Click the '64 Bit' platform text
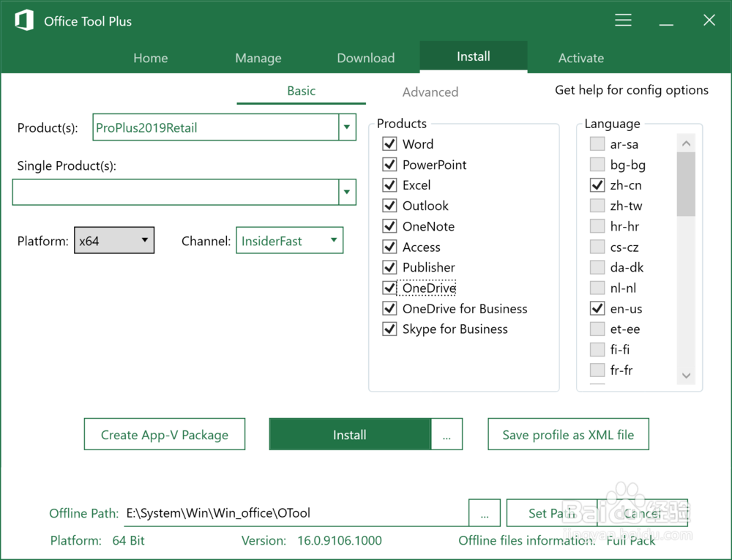This screenshot has width=732, height=560. point(128,540)
